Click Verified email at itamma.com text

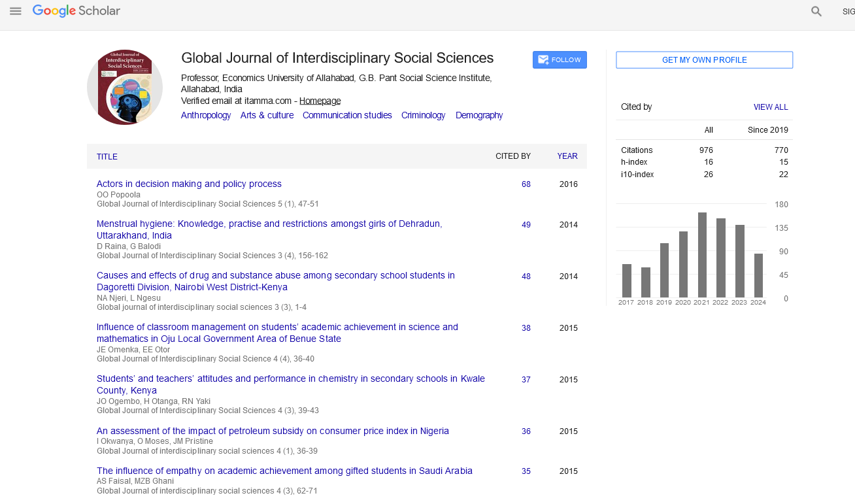[237, 101]
